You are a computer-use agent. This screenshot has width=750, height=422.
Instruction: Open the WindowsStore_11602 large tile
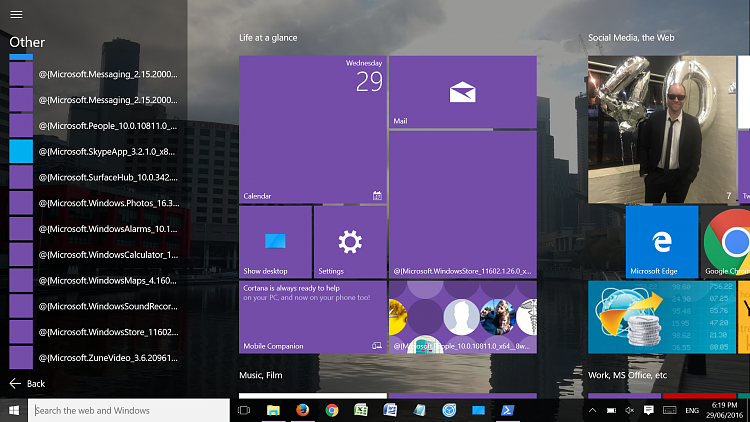click(463, 204)
